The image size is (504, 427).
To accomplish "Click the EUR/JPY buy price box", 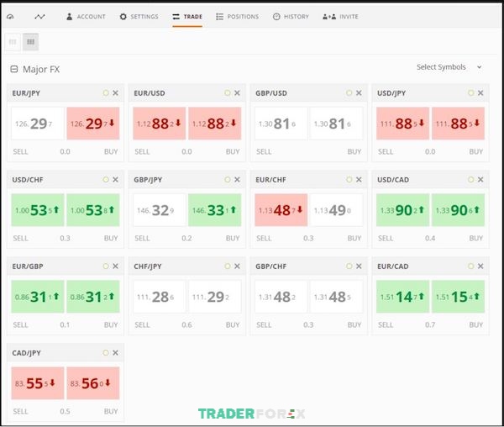I will click(93, 124).
